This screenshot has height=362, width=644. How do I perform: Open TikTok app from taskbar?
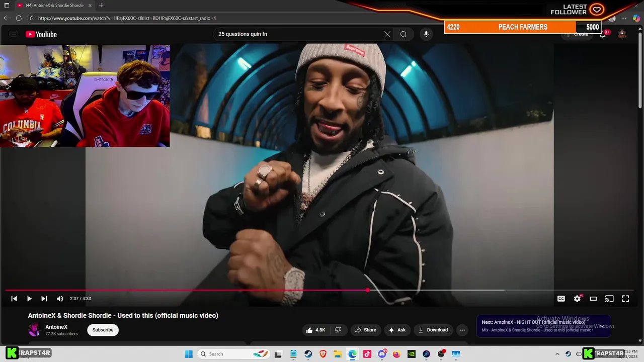pos(367,354)
